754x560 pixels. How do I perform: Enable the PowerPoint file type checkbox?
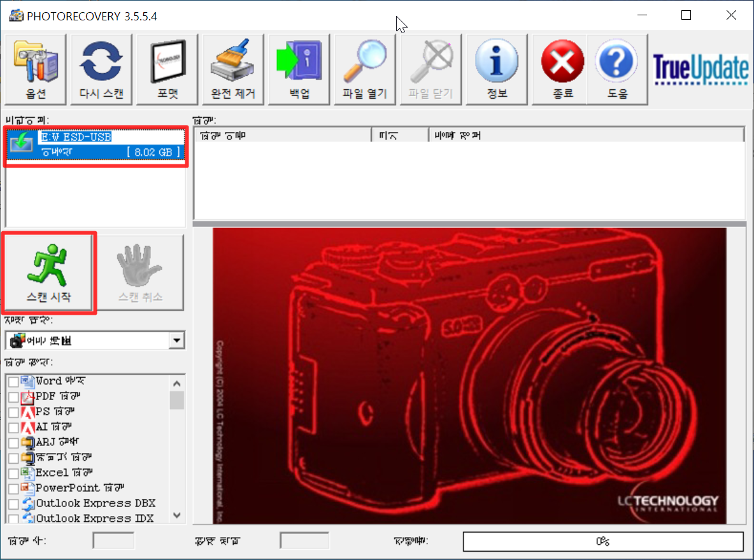click(x=13, y=489)
